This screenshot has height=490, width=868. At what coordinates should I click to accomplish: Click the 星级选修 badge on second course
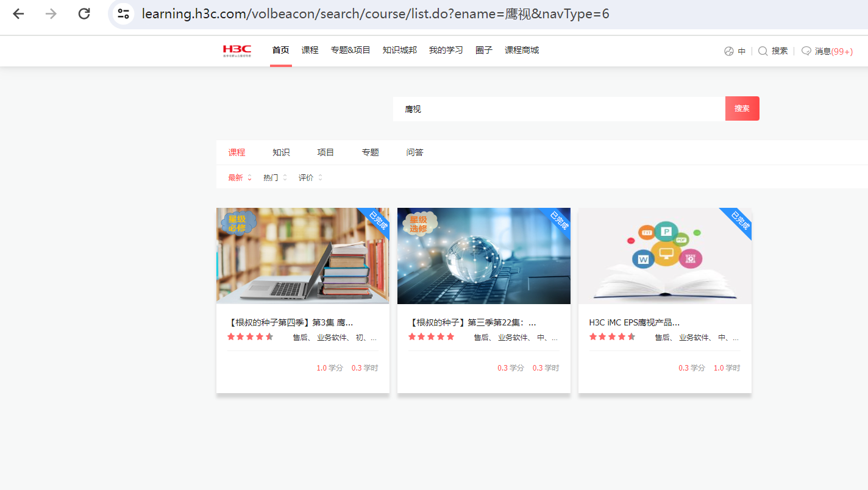[419, 224]
